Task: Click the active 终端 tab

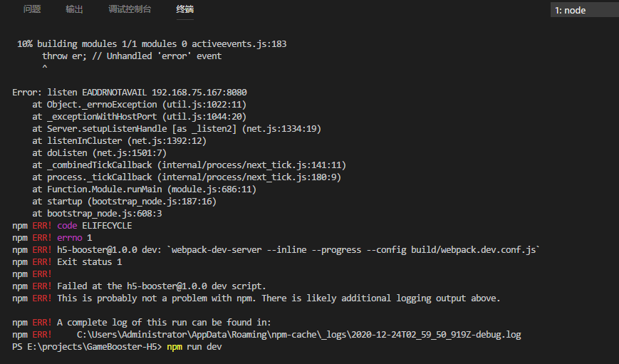Action: [184, 9]
